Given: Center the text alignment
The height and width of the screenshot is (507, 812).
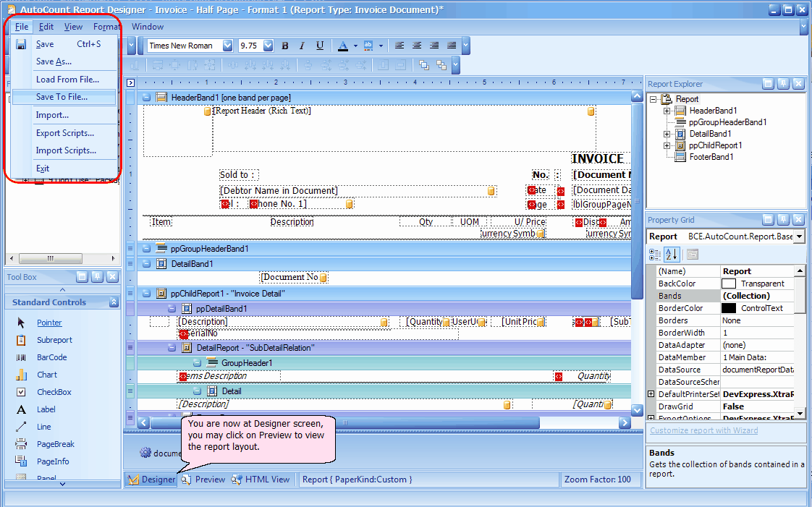Looking at the screenshot, I should click(417, 46).
